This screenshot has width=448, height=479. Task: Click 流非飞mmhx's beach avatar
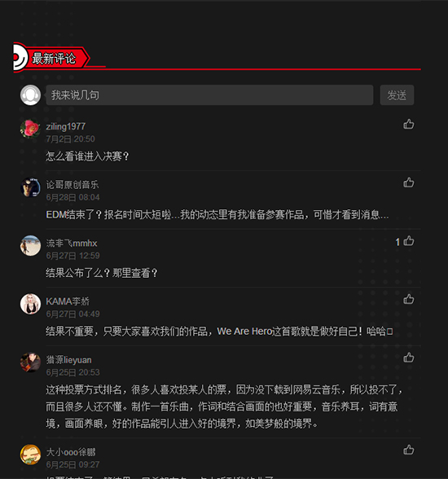click(x=30, y=245)
